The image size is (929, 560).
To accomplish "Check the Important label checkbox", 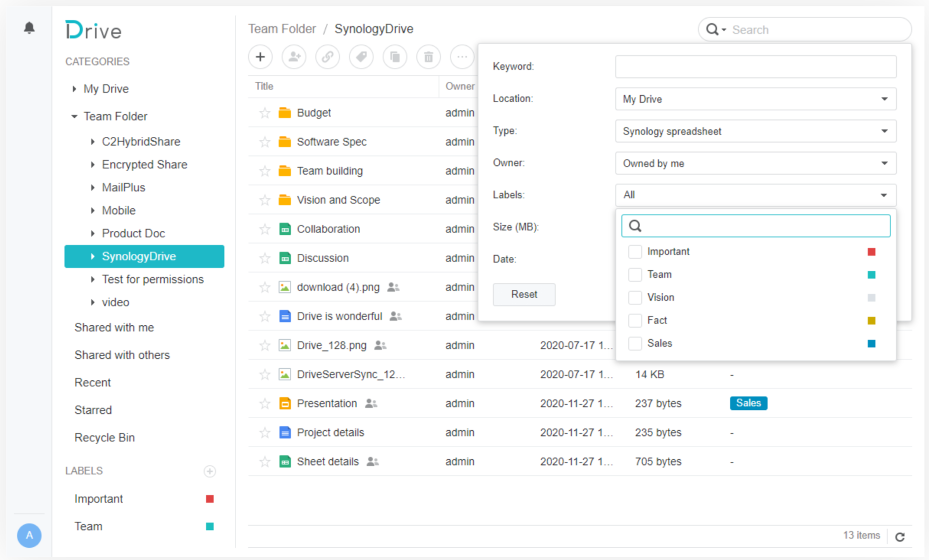I will point(635,251).
